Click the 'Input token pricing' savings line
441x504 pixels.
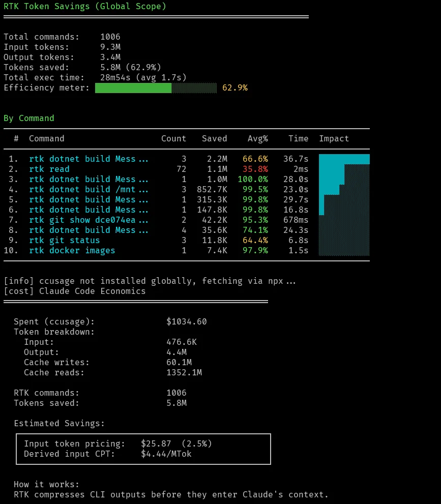[74, 443]
